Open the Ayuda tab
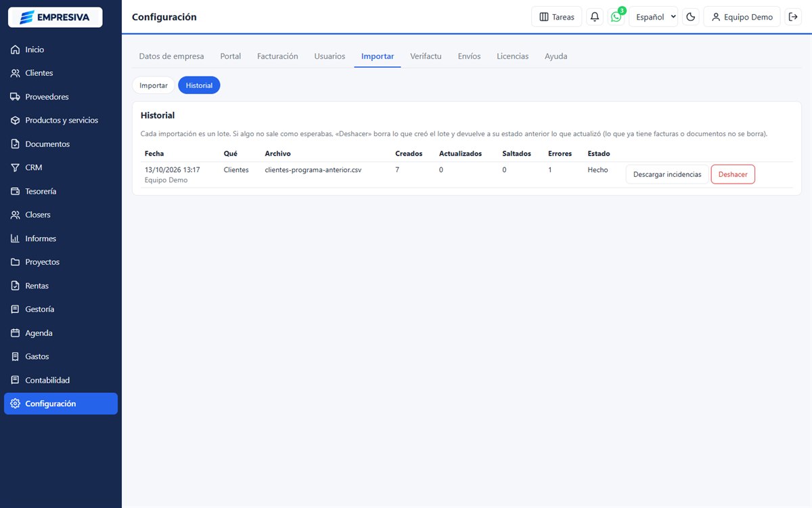The image size is (812, 508). point(556,56)
